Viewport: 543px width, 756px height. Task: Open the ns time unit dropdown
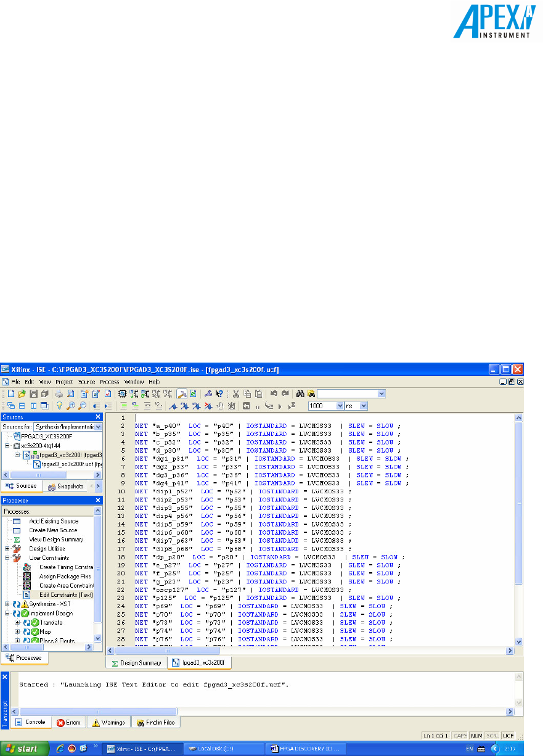[363, 406]
